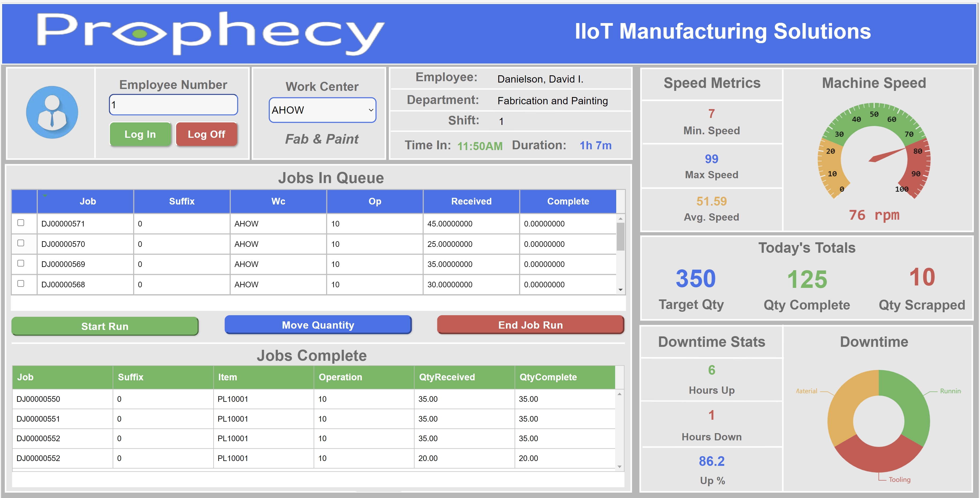
Task: Click the Prophecy eye logo
Action: [x=139, y=34]
